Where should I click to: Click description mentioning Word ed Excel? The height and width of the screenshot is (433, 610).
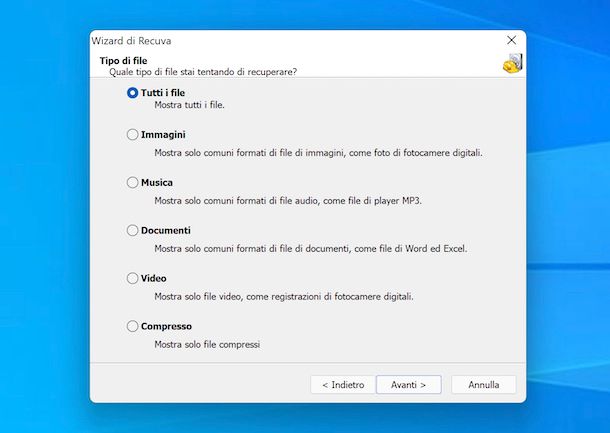tap(310, 249)
